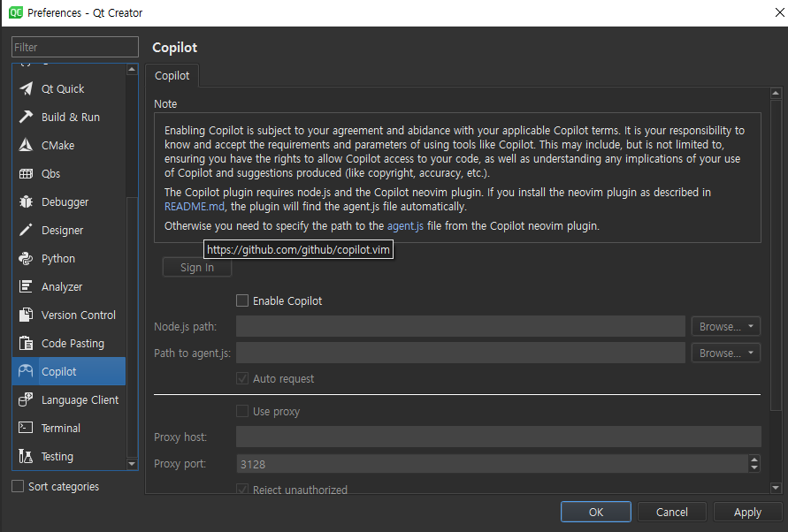The height and width of the screenshot is (532, 788).
Task: Enable the Sort categories checkbox
Action: click(18, 486)
